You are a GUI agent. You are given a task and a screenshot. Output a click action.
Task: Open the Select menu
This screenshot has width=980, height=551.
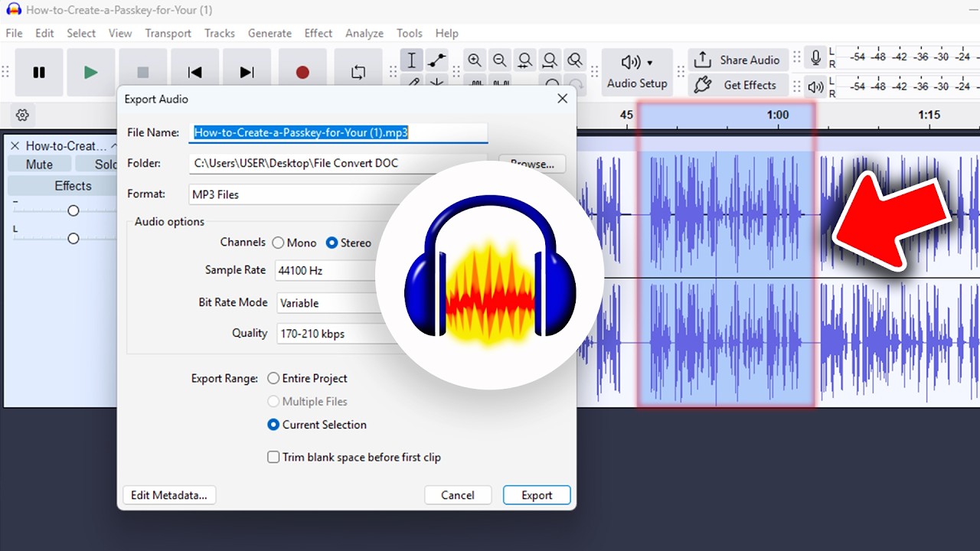tap(81, 34)
